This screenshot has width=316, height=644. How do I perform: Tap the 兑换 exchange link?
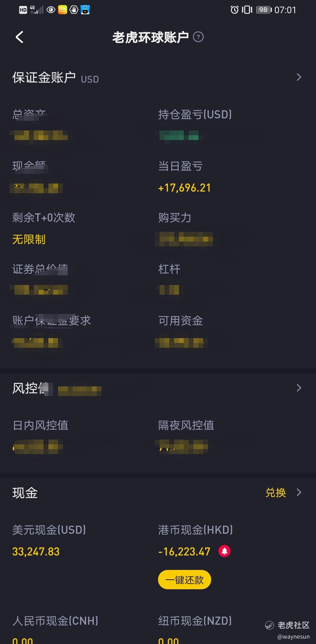[x=276, y=493]
